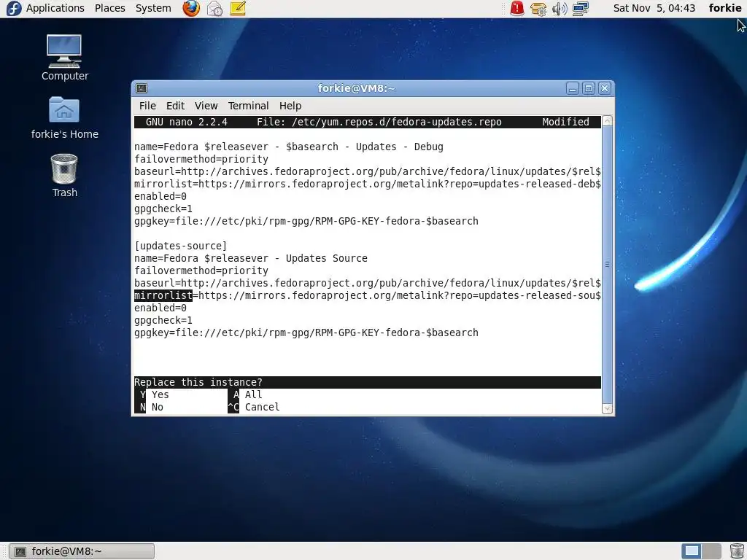Open the network connection tray icon
This screenshot has width=747, height=560.
pos(580,9)
